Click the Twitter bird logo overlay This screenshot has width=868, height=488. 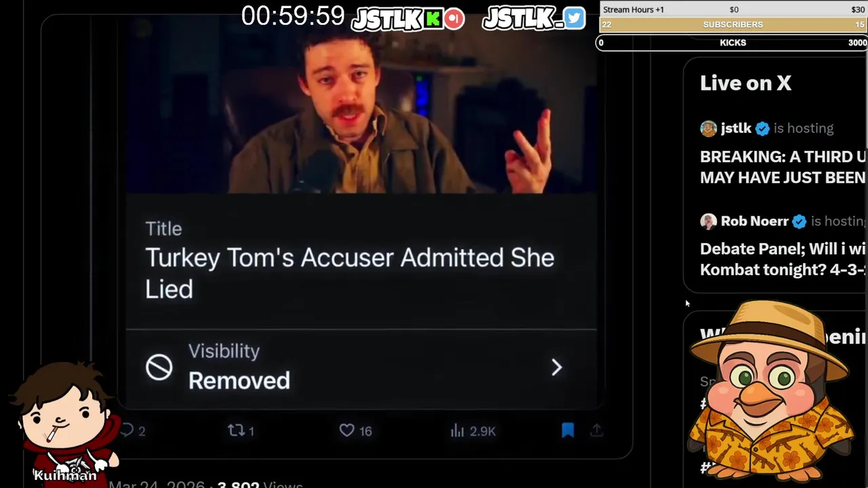574,18
